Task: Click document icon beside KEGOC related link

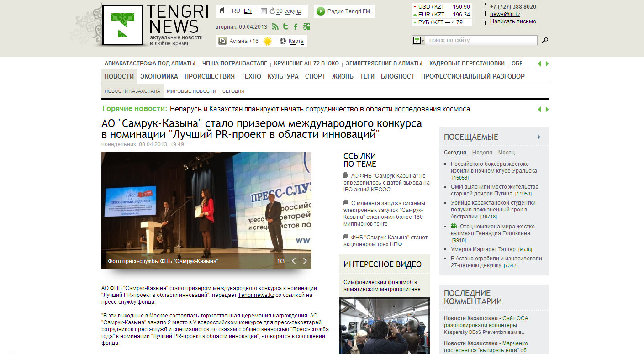Action: pyautogui.click(x=346, y=175)
